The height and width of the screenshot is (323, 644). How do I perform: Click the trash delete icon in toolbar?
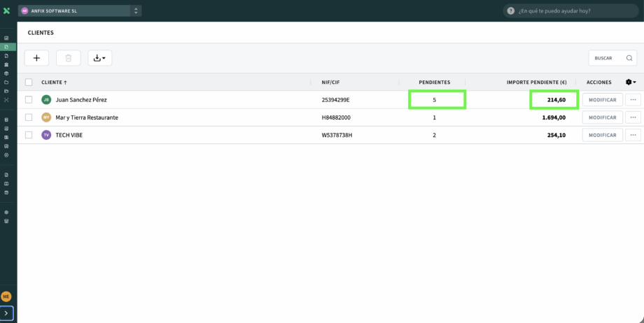(68, 58)
